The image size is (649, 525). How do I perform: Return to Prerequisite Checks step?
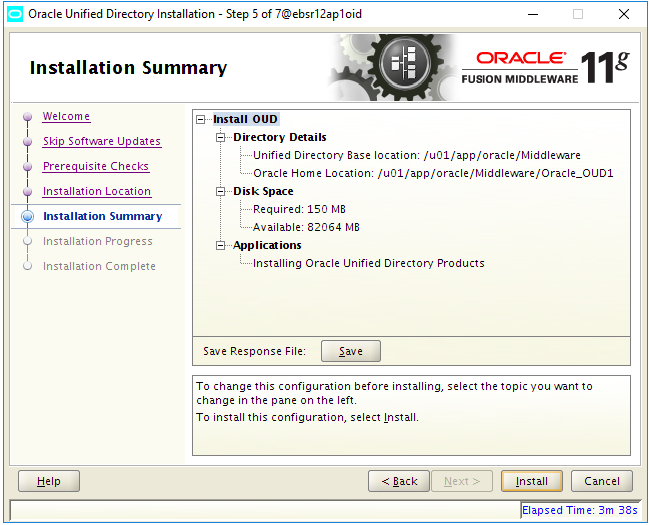point(96,166)
